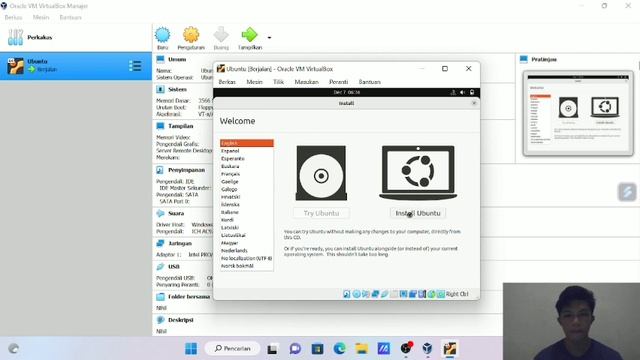Viewport: 640px width, 360px height.
Task: Select Íslenska in the language list
Action: click(247, 204)
